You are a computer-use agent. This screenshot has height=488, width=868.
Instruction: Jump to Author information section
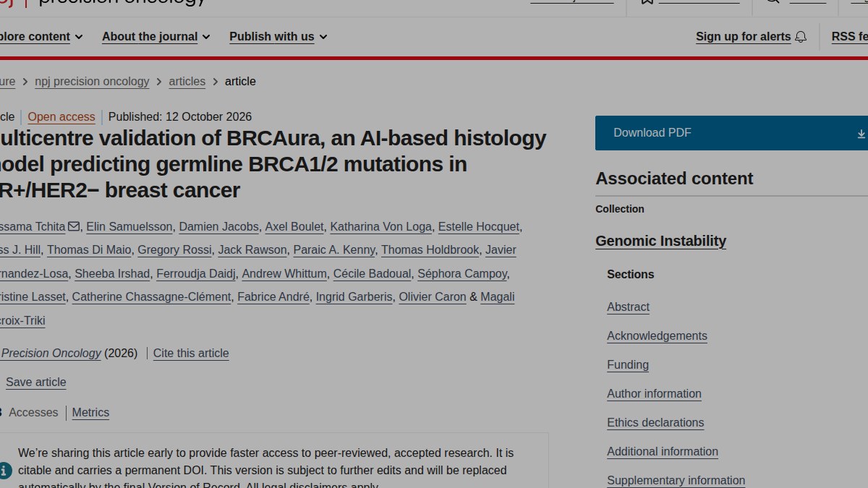(654, 393)
